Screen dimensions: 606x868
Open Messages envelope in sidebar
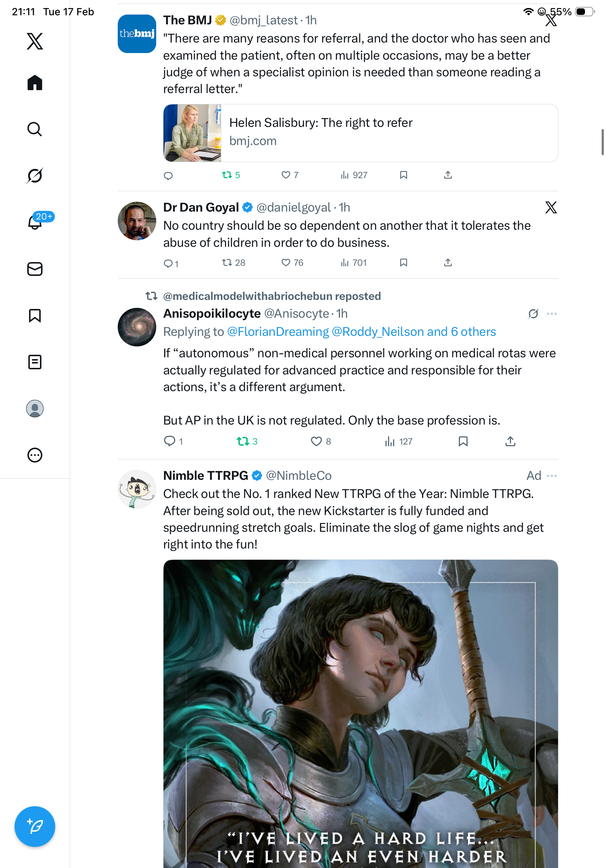tap(35, 269)
